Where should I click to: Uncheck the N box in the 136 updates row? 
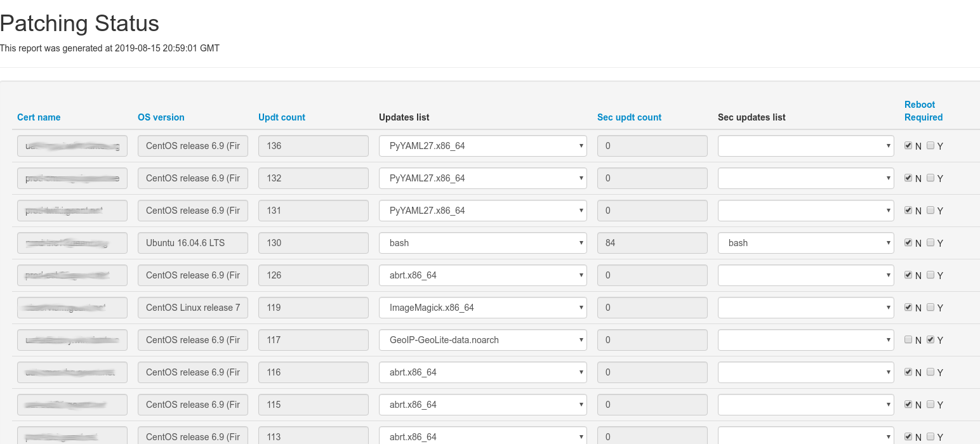pyautogui.click(x=908, y=145)
